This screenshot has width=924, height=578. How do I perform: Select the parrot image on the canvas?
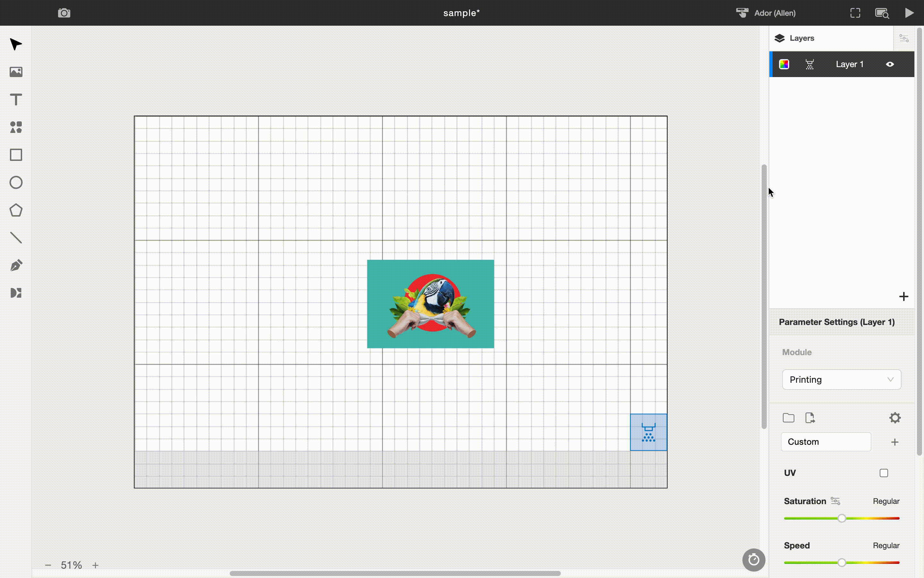point(430,304)
